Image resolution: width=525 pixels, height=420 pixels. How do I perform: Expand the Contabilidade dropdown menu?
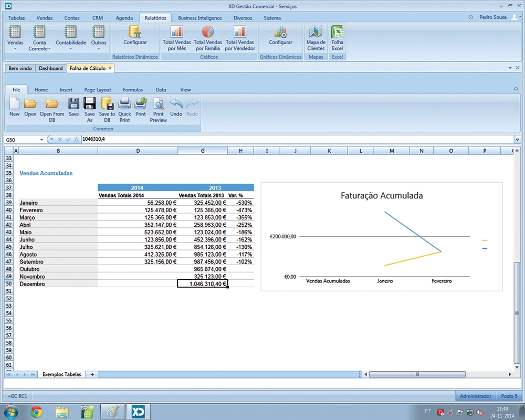coord(71,49)
